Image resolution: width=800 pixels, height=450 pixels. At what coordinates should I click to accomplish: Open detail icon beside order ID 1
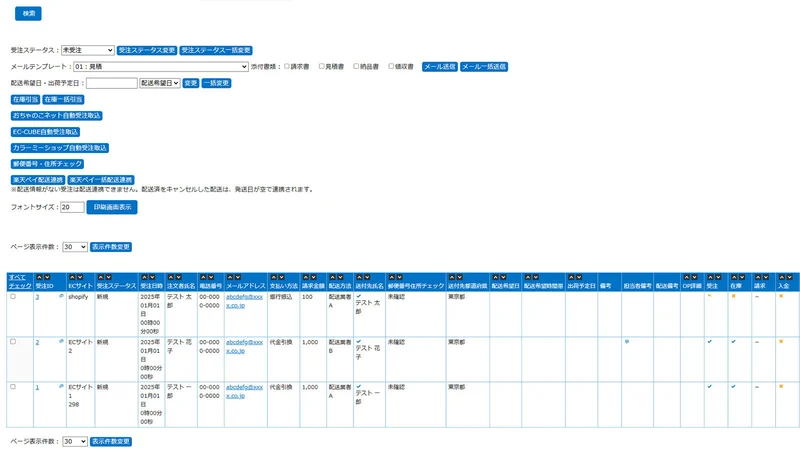(x=61, y=386)
